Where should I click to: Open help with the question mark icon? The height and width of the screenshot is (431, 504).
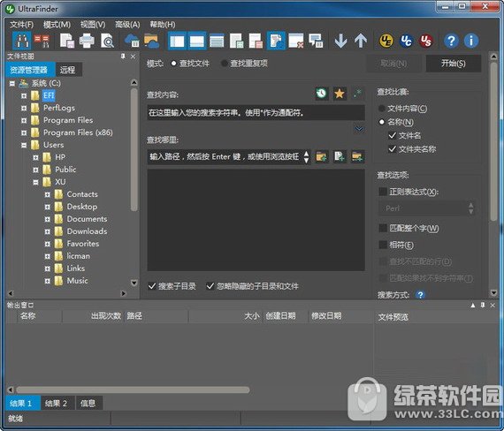(x=451, y=41)
